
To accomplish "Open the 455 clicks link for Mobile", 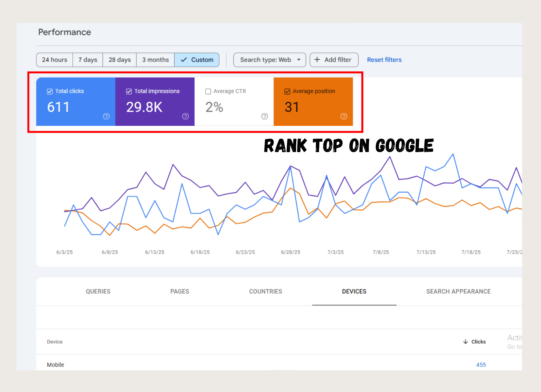I will 481,365.
